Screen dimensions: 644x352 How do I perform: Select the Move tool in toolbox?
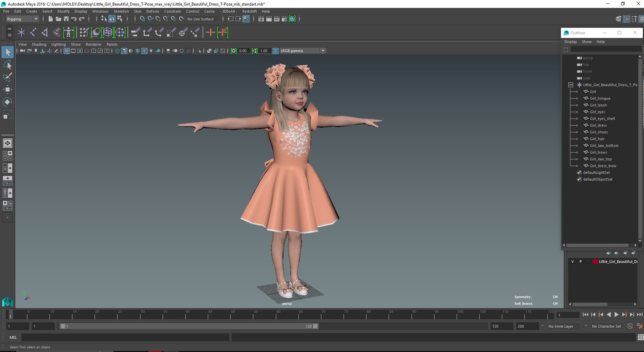(7, 89)
